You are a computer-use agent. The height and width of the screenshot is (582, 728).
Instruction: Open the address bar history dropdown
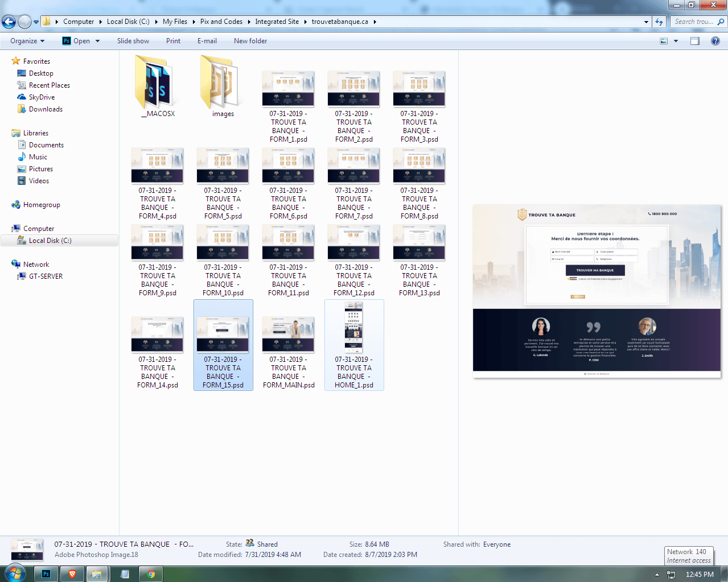646,22
